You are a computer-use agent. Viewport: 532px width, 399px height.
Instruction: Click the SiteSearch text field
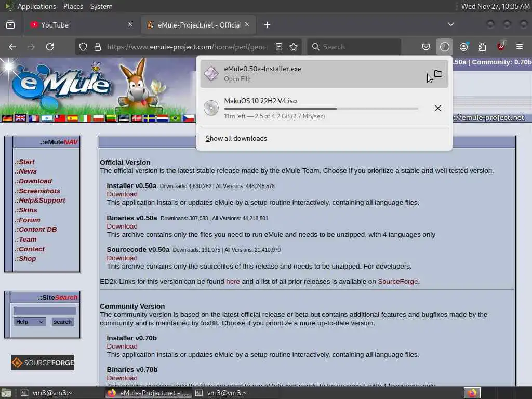45,310
